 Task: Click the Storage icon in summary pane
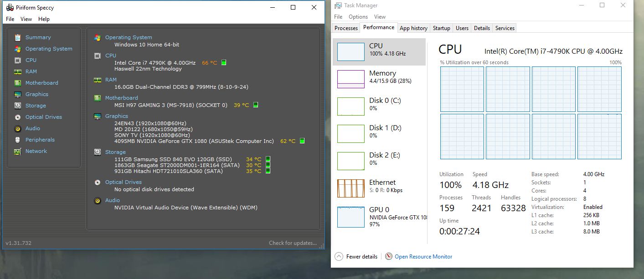pyautogui.click(x=98, y=152)
